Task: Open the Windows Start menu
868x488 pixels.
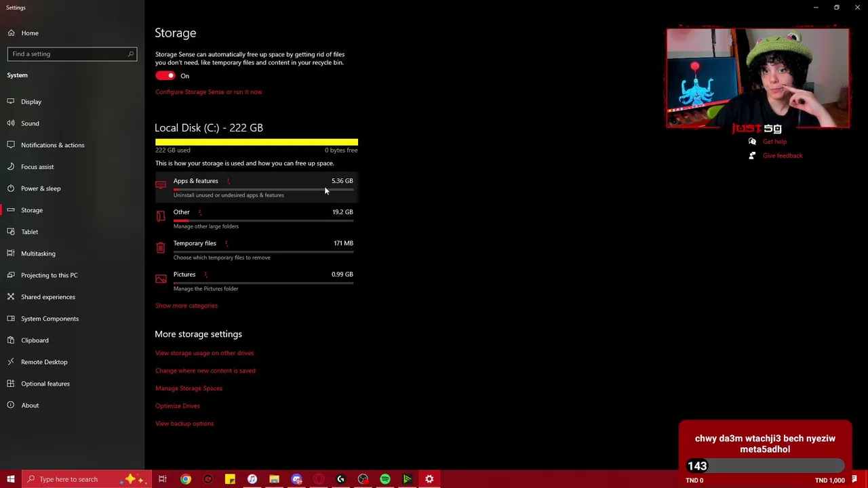Action: (11, 479)
